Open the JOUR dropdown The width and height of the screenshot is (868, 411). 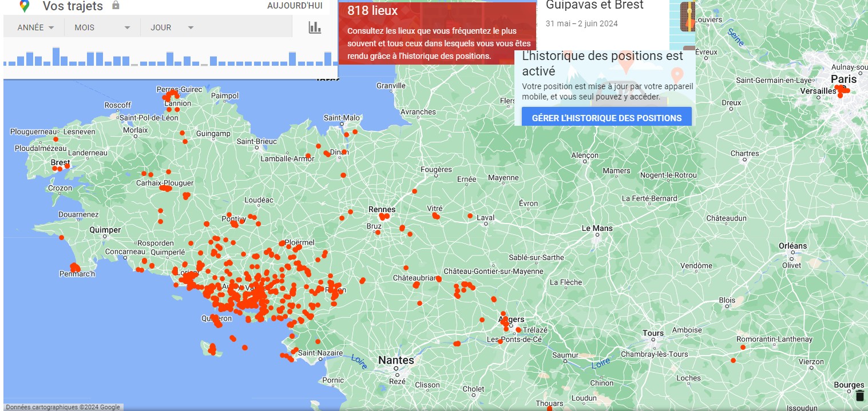tap(172, 27)
